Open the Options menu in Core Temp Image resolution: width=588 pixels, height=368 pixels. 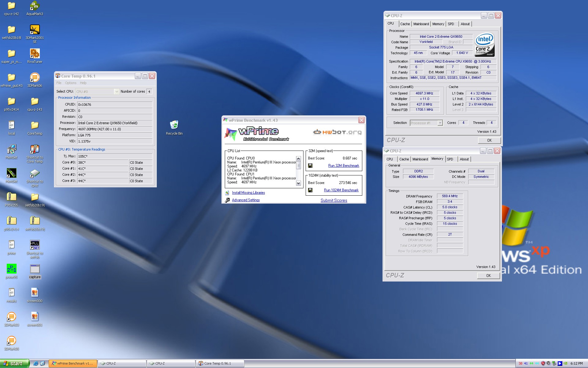click(x=70, y=83)
